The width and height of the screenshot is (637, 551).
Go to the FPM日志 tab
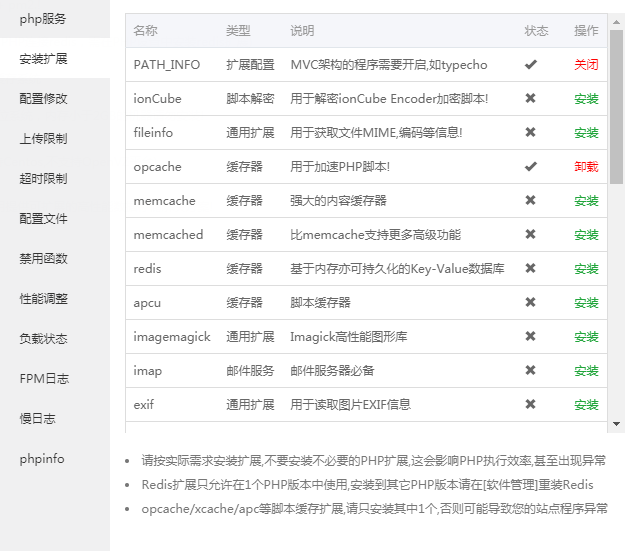click(43, 378)
